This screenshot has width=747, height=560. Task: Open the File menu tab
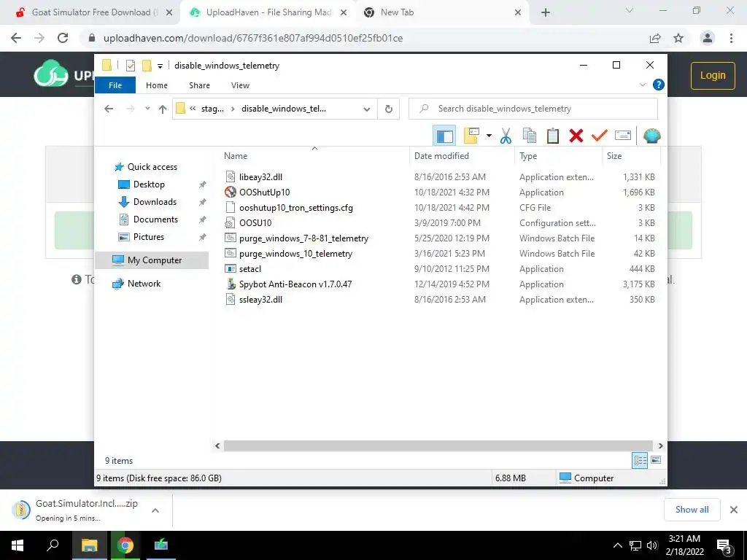pos(115,85)
